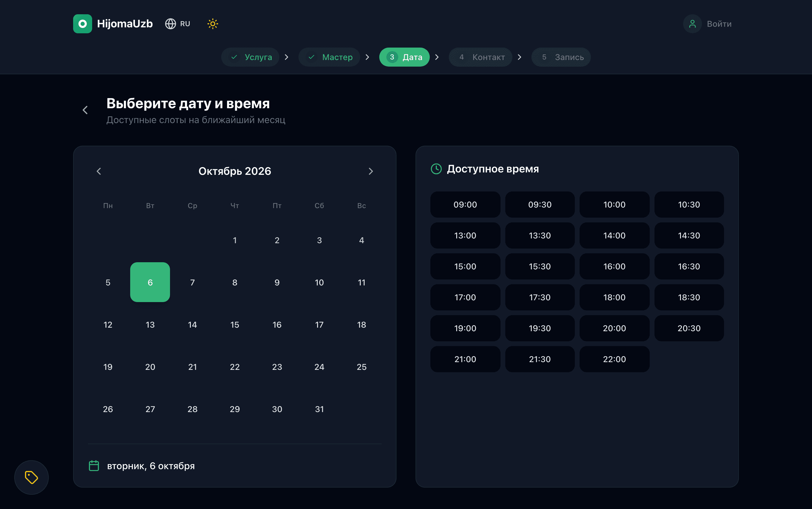Viewport: 812px width, 509px height.
Task: Jump to the Запись step
Action: (x=561, y=57)
